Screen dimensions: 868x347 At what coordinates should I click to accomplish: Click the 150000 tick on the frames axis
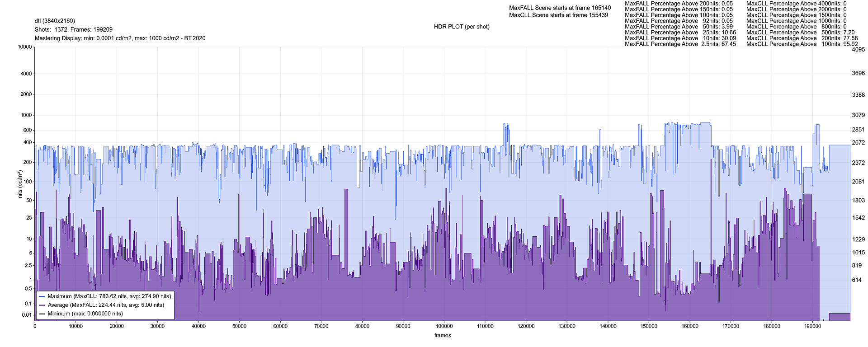pos(649,326)
